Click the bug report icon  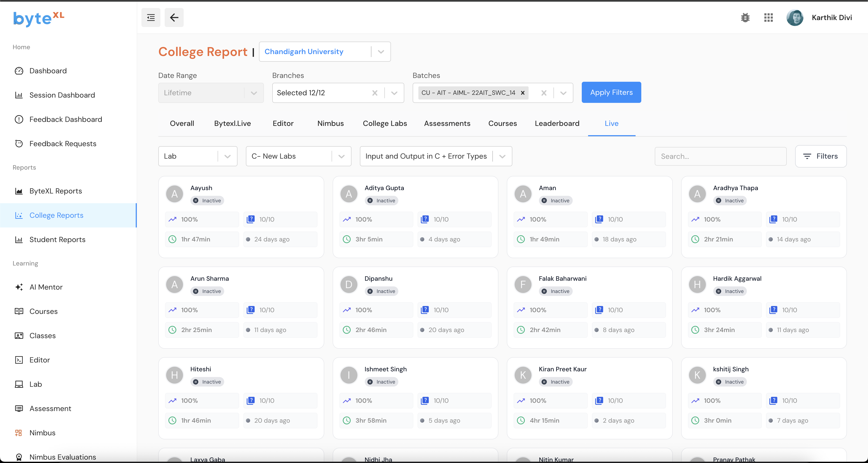pos(745,18)
